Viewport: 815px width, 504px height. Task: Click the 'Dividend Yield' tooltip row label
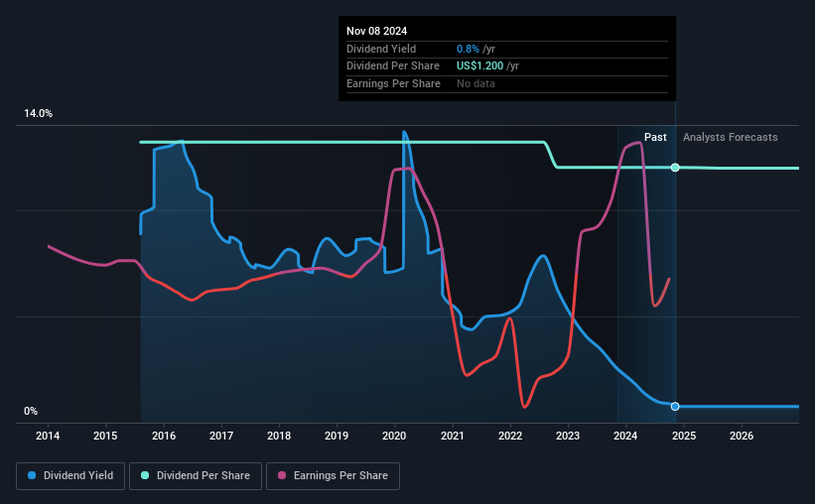tap(381, 49)
